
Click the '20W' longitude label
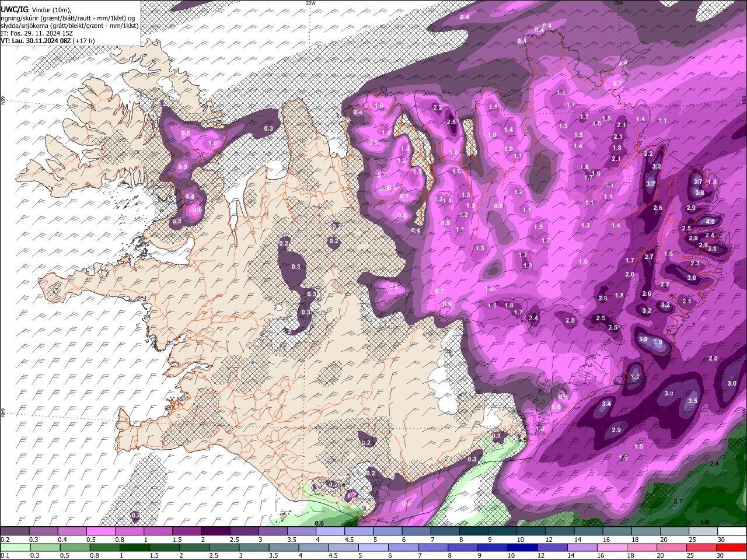tap(310, 3)
